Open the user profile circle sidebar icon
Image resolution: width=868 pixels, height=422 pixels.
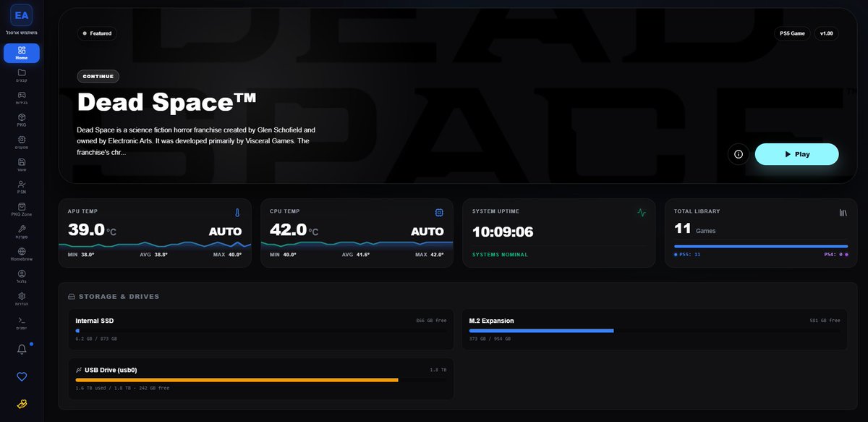[x=22, y=274]
